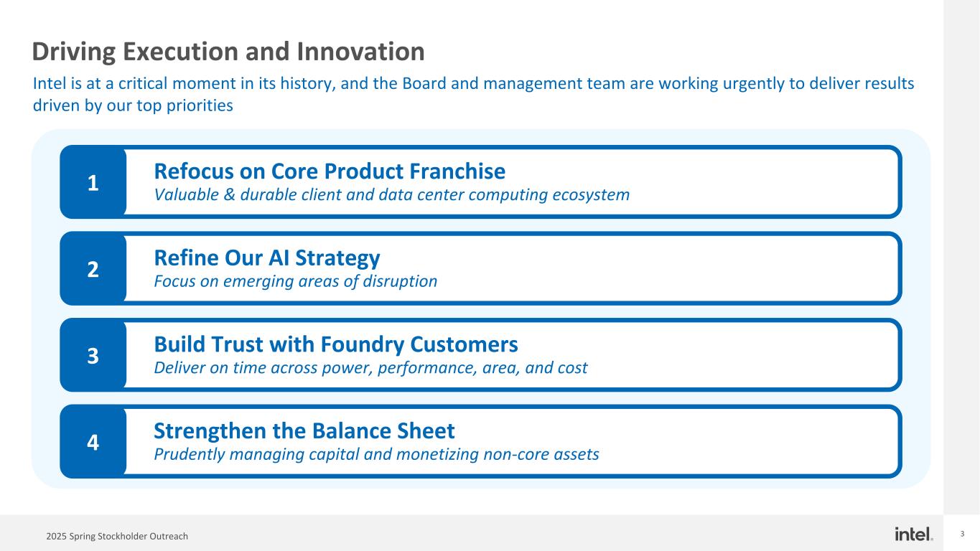Click the "Refine Our AI Strategy" heading

(267, 258)
